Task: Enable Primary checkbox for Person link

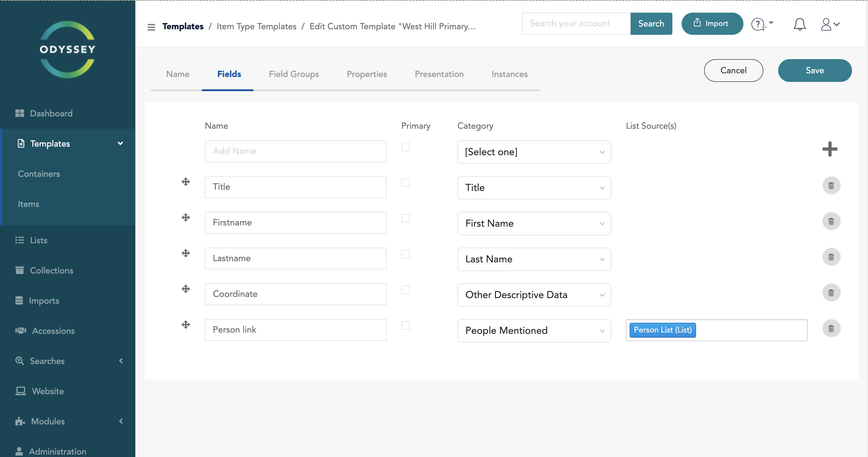Action: point(405,326)
